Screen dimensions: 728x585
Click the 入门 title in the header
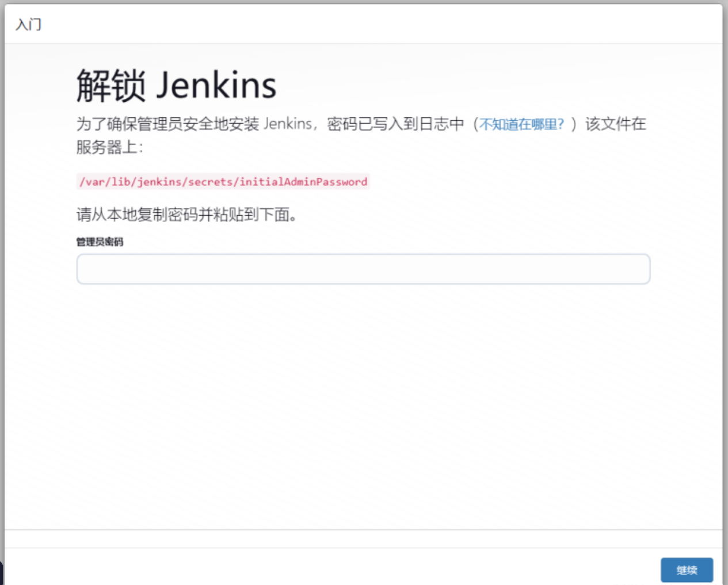pos(28,24)
